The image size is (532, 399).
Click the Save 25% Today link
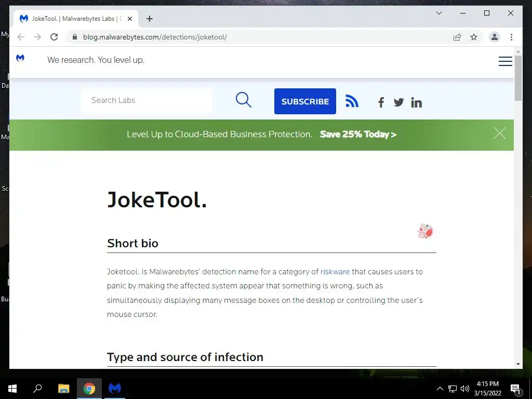[358, 135]
